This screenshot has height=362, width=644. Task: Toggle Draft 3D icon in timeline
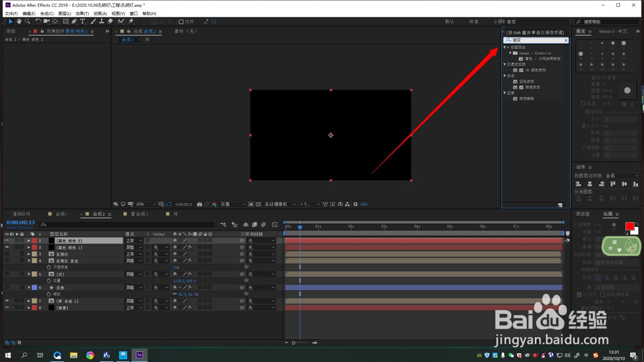[x=235, y=225]
